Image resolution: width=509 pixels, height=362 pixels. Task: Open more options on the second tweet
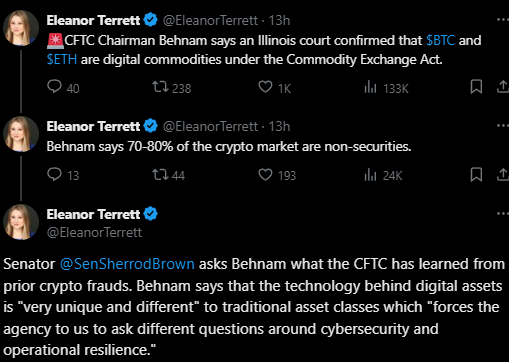(503, 126)
